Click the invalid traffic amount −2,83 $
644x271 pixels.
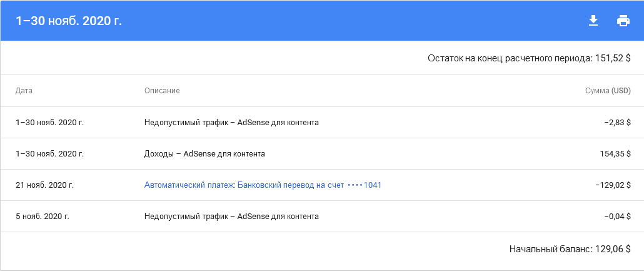tap(618, 123)
